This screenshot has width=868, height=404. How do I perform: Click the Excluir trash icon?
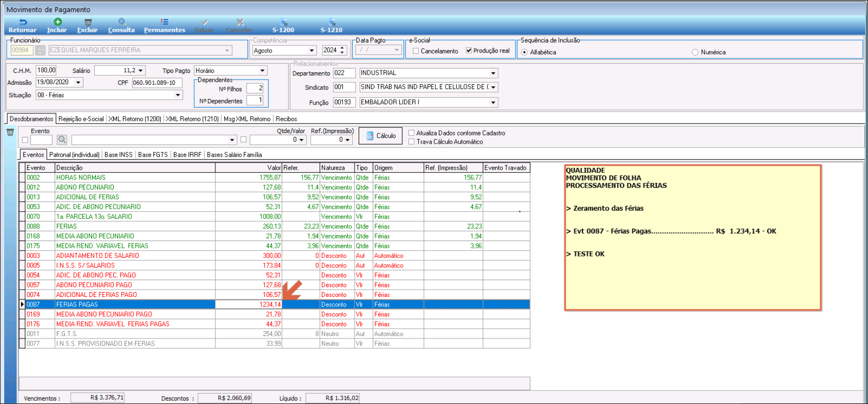88,22
